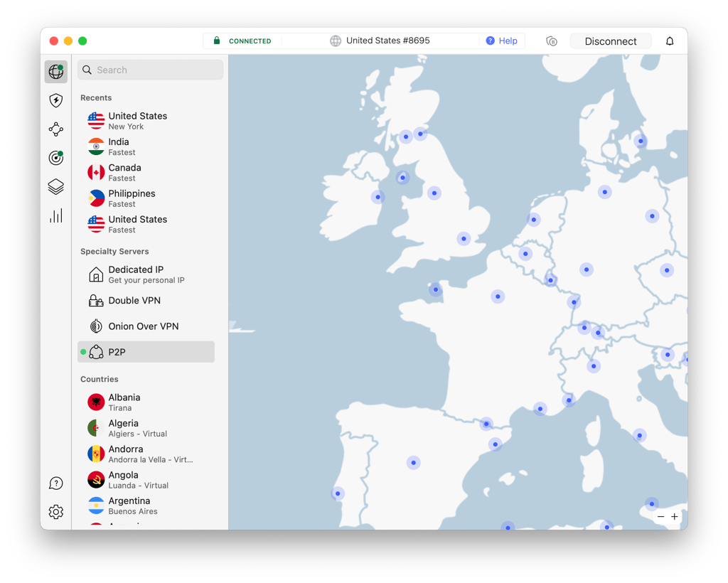
Task: Click the P2P triangle network icon
Action: coord(96,352)
